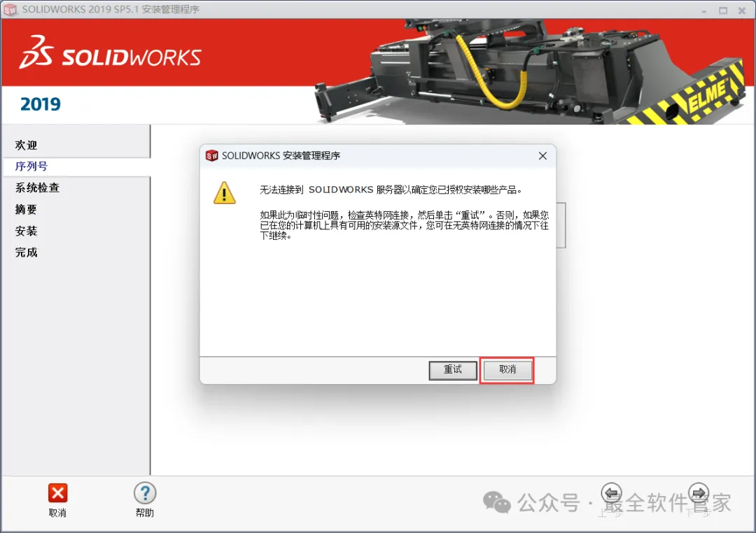756x533 pixels.
Task: Close the SOLIDWORKS 安装管理程序 dialog
Action: (542, 156)
